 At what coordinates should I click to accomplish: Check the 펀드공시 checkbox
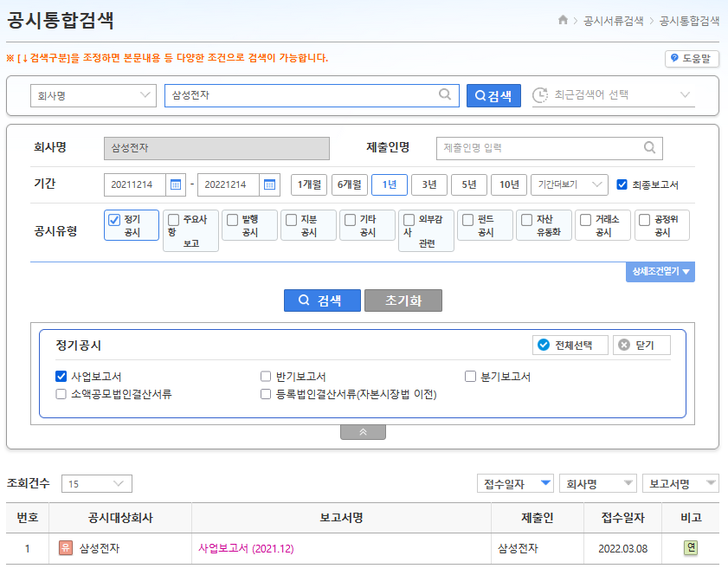468,220
